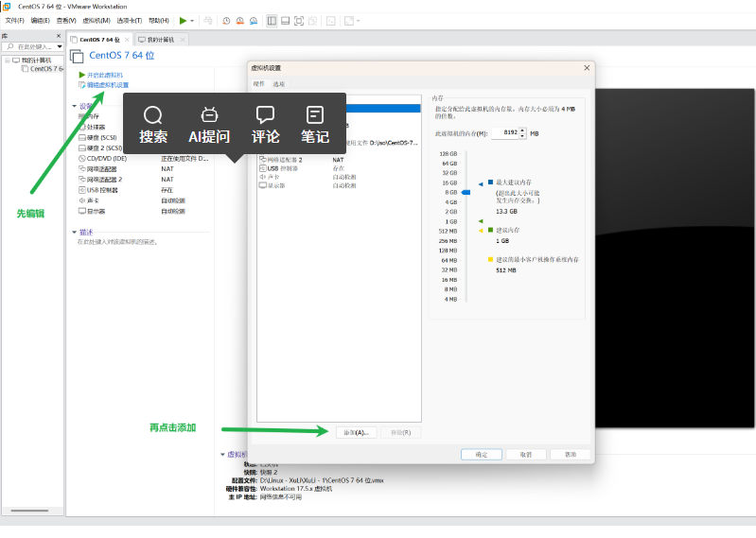Click AI提问 in the dark popup toolbar
The width and height of the screenshot is (756, 538).
click(209, 124)
